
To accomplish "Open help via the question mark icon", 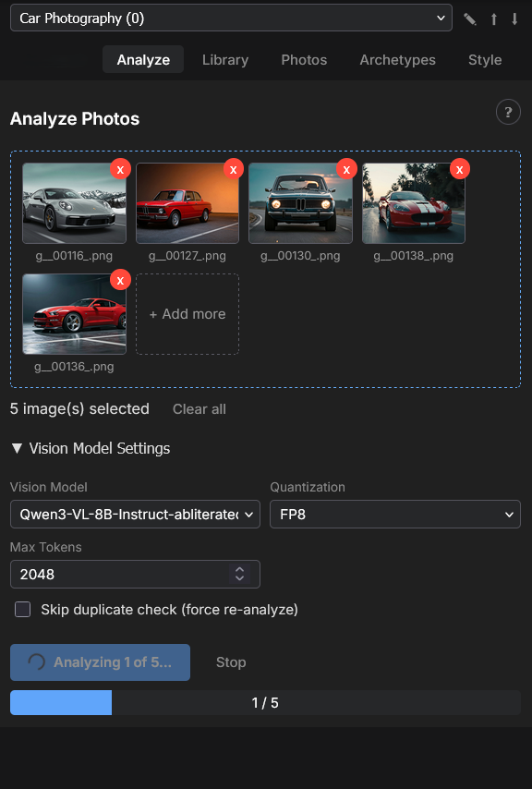I will pyautogui.click(x=508, y=112).
